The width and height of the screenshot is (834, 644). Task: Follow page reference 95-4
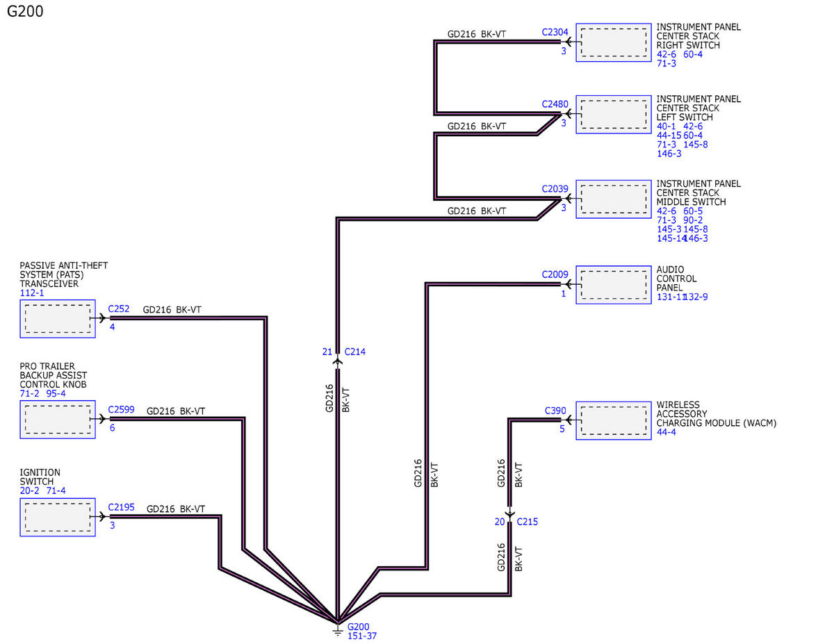(56, 394)
